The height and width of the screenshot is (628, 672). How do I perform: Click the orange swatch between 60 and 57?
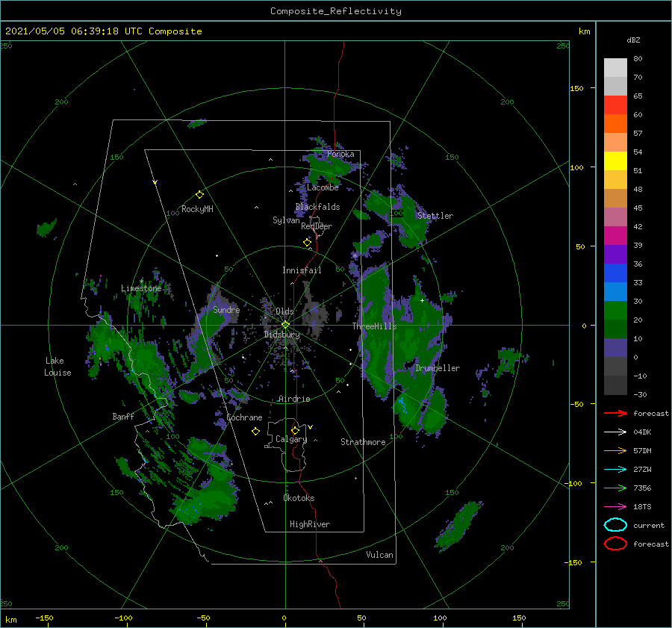coord(615,123)
